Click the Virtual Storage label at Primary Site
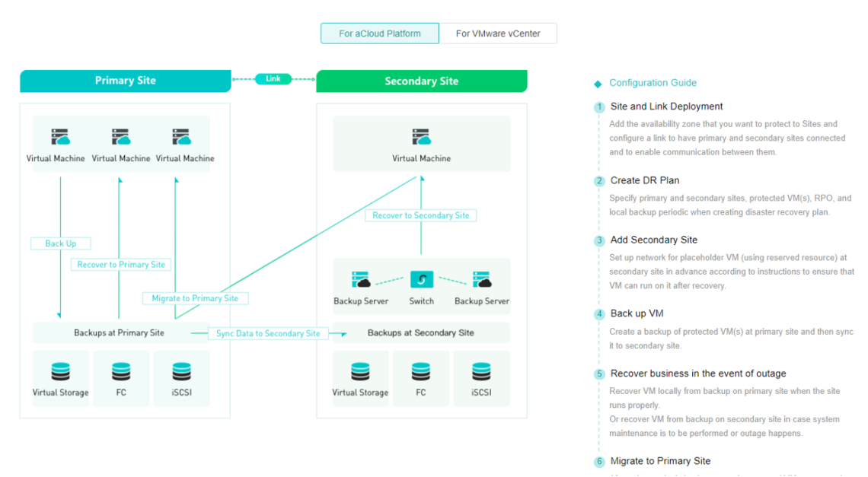The image size is (868, 477). (x=60, y=393)
